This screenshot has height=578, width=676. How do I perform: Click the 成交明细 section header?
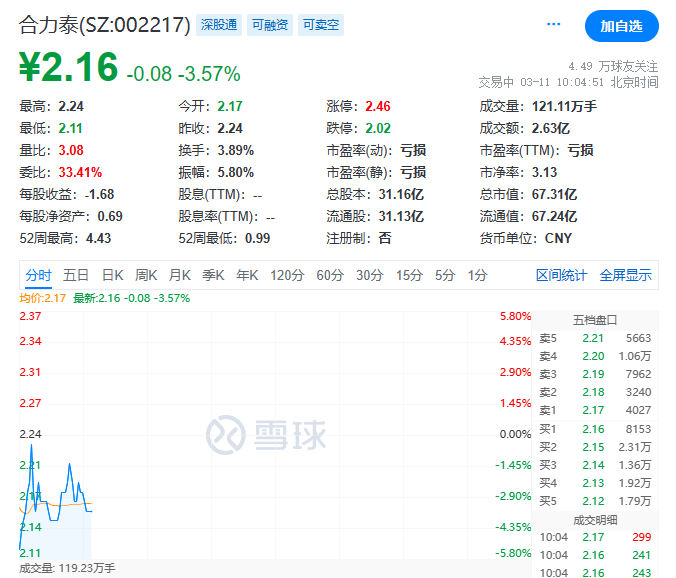pyautogui.click(x=595, y=520)
